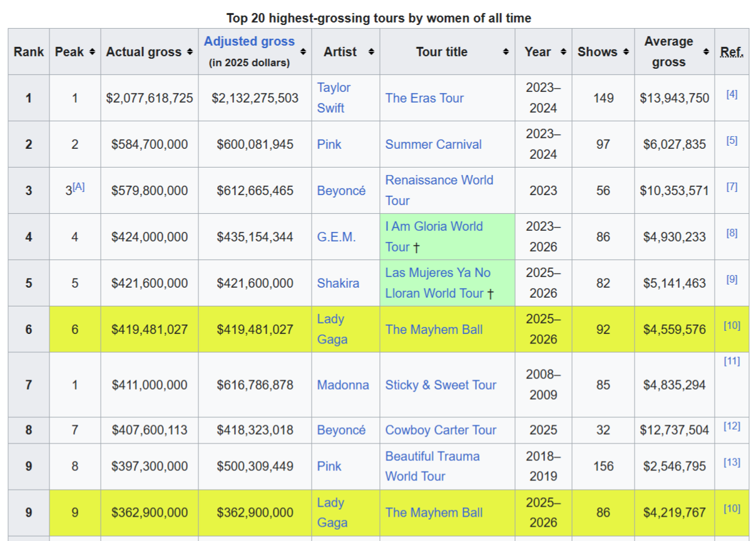Sort by Year column arrows
756x541 pixels.
pos(563,52)
